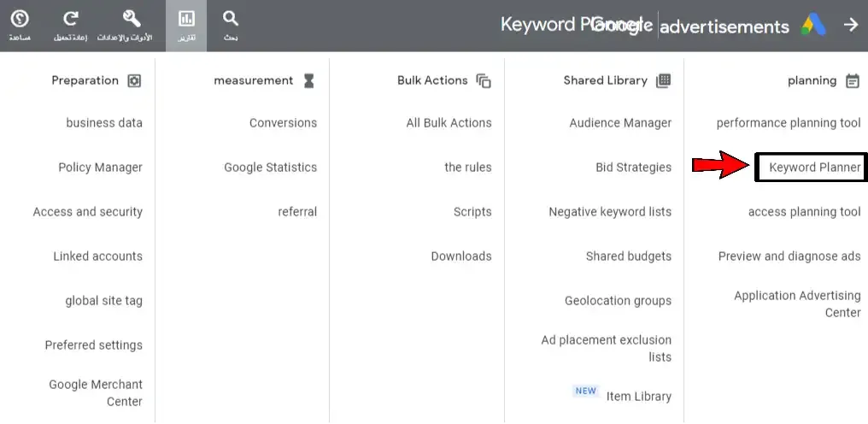Click the planning calendar icon
This screenshot has width=868, height=424.
tap(853, 81)
